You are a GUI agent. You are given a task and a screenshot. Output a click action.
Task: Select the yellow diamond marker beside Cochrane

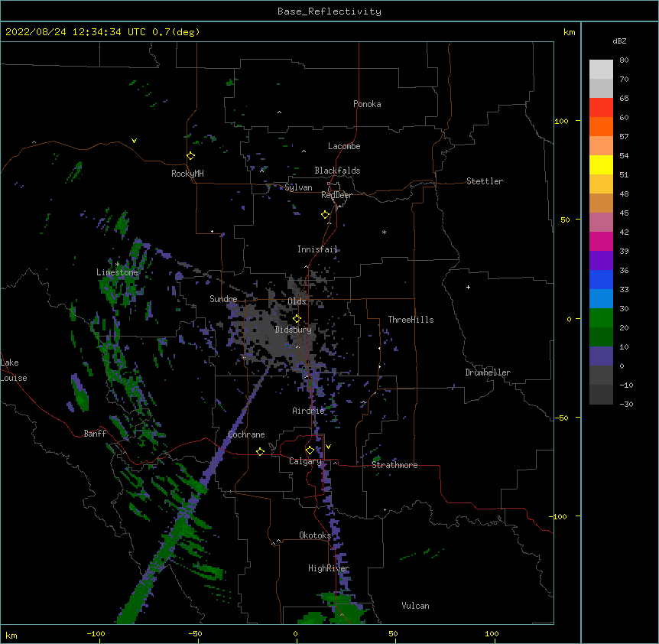[x=260, y=451]
